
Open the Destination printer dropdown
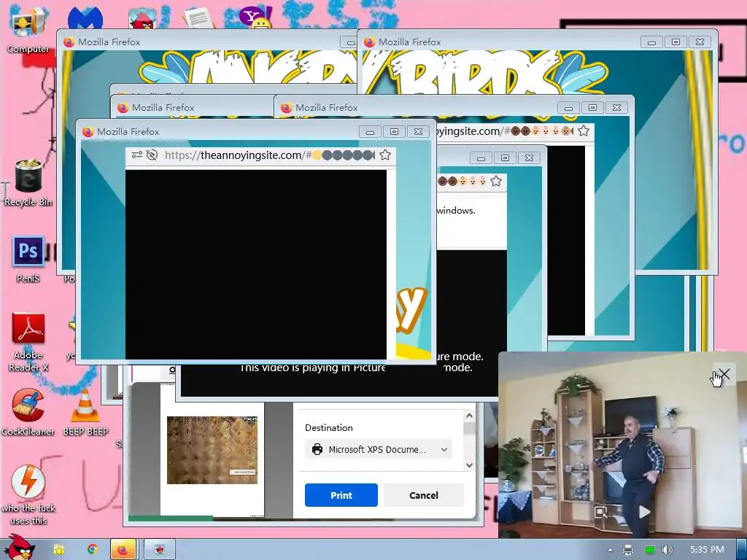[378, 449]
